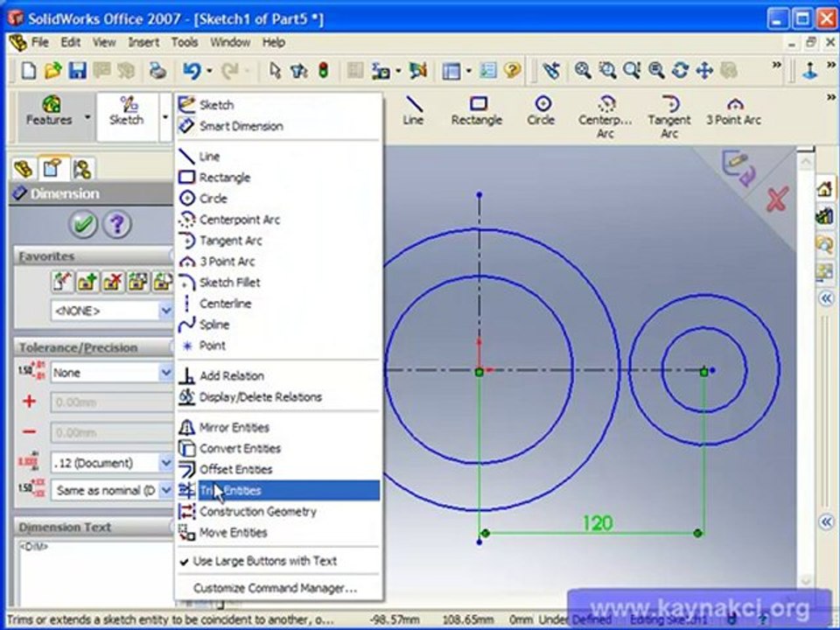Select the Tangent Arc toolbar tool
This screenshot has width=840, height=630.
669,116
